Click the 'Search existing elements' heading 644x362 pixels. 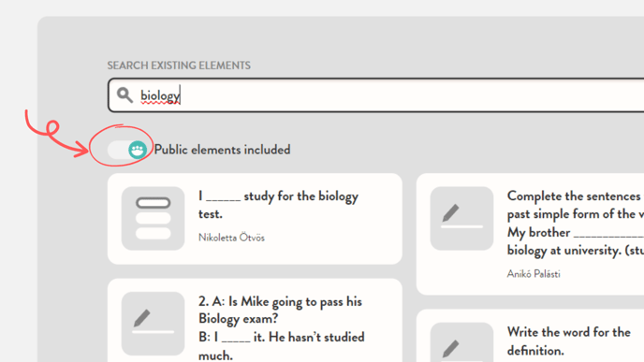pyautogui.click(x=179, y=65)
